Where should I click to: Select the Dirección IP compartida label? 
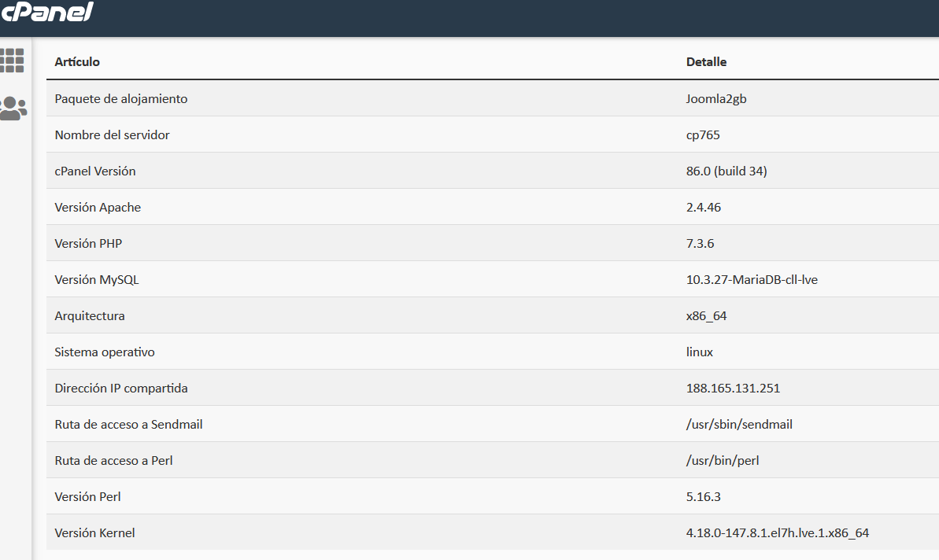121,389
